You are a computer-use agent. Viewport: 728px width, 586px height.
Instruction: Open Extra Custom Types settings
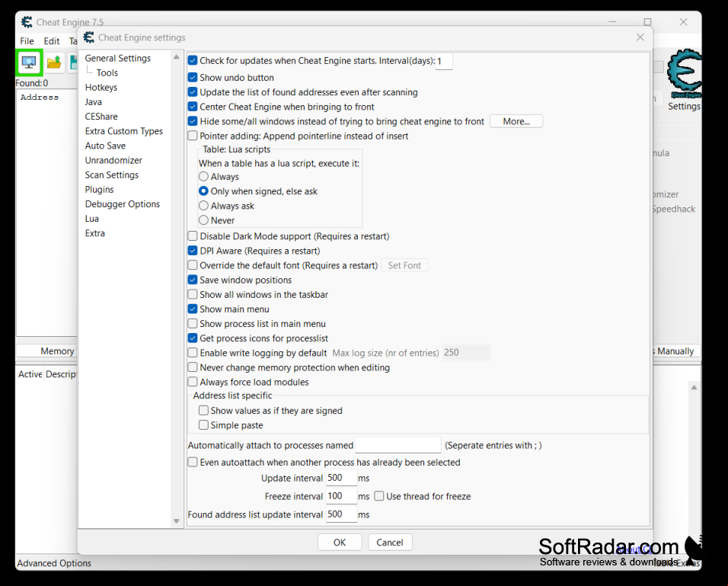(x=124, y=131)
